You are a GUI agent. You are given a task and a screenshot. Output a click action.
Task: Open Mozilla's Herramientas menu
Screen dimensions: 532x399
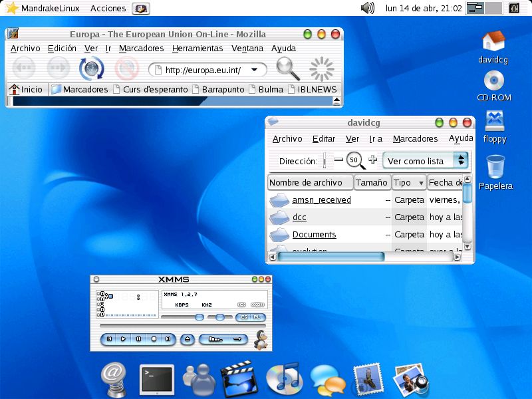198,49
